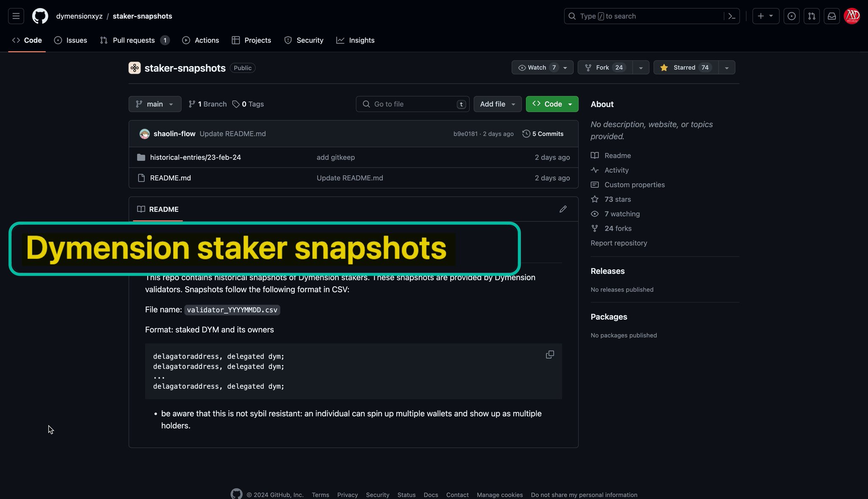Click the Go to file search field
Image resolution: width=868 pixels, height=499 pixels.
412,104
